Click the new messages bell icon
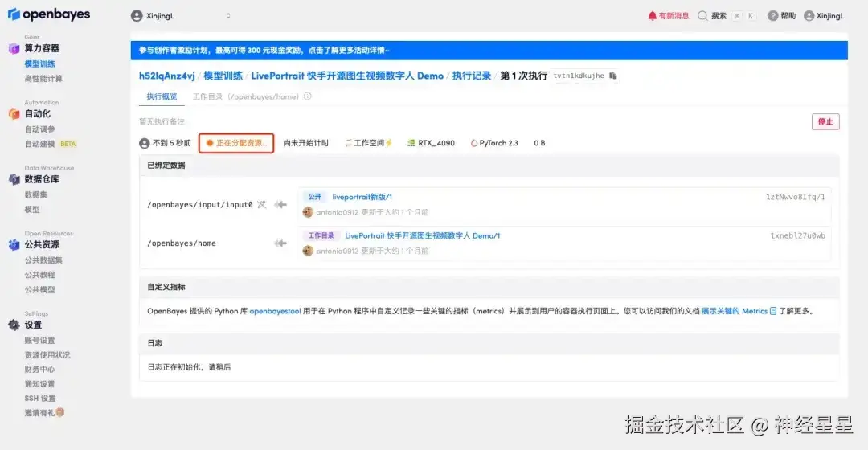This screenshot has width=868, height=450. 652,16
